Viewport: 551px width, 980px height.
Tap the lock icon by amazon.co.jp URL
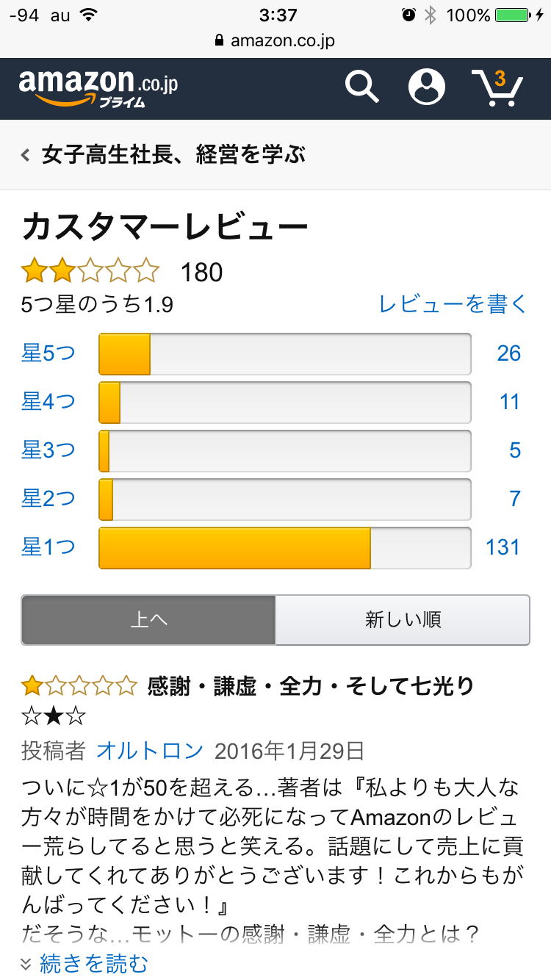pyautogui.click(x=219, y=40)
